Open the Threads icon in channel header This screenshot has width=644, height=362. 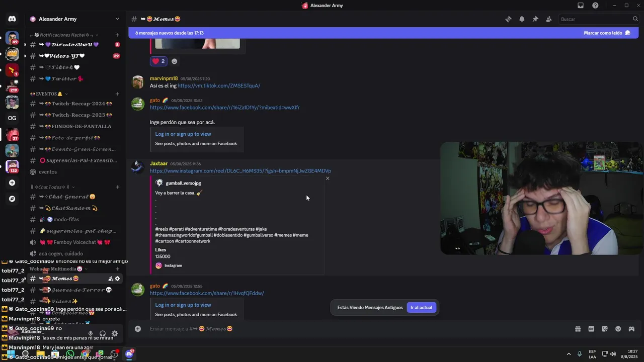tap(508, 19)
